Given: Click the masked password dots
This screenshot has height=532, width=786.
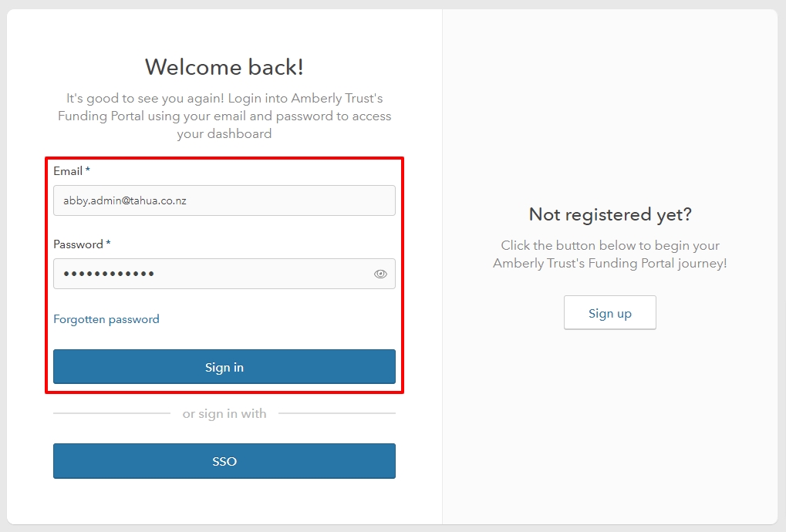Looking at the screenshot, I should [109, 274].
